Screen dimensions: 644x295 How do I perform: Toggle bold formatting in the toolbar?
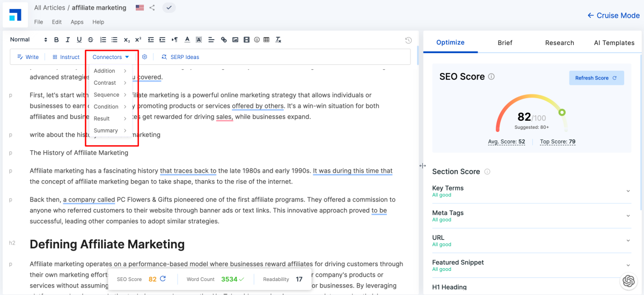tap(56, 40)
